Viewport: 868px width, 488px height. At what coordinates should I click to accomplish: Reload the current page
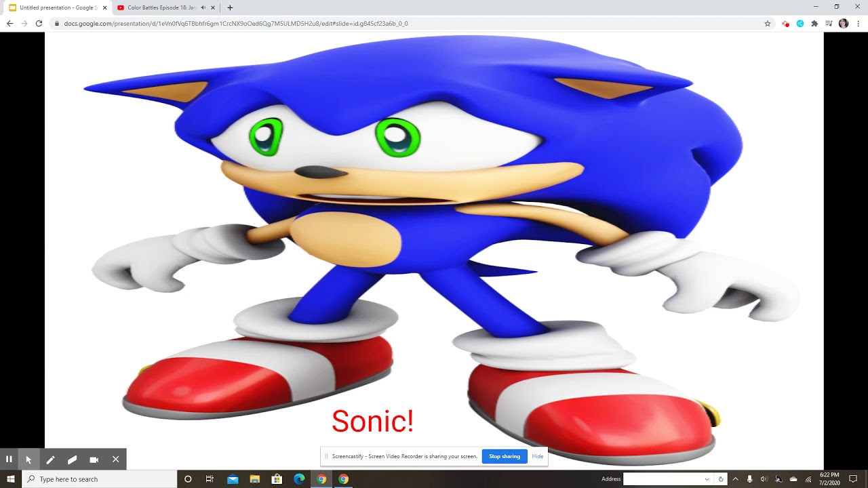pos(39,24)
